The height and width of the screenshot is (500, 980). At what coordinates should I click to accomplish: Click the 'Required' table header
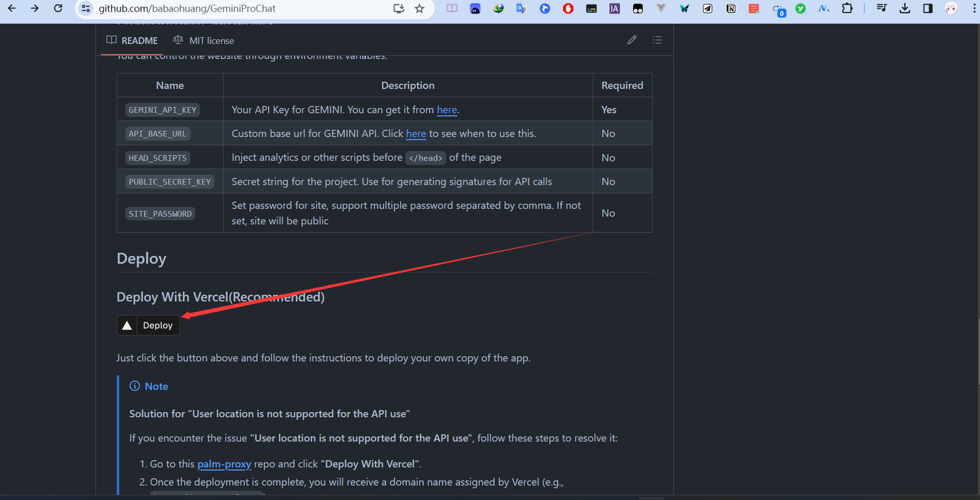(x=622, y=85)
